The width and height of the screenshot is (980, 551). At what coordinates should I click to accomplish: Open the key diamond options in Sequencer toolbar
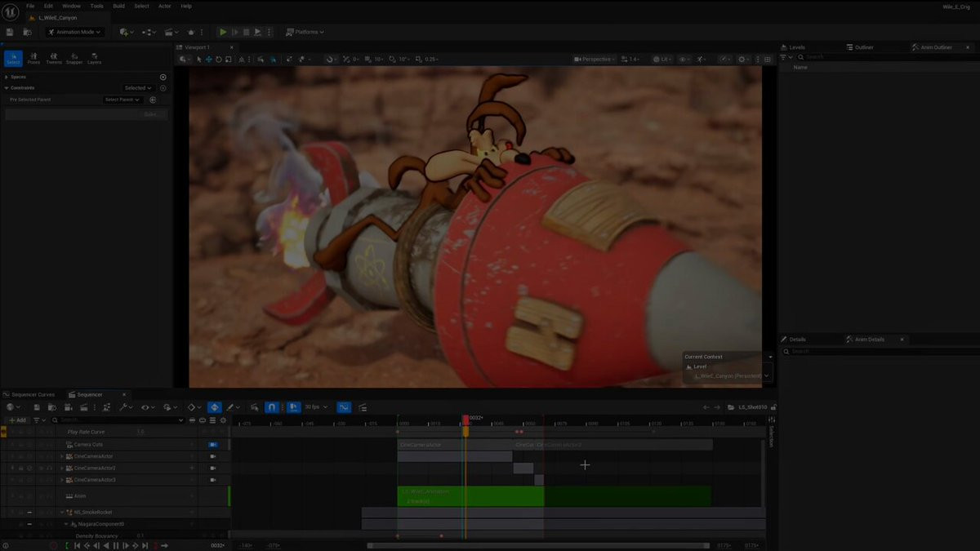click(193, 407)
